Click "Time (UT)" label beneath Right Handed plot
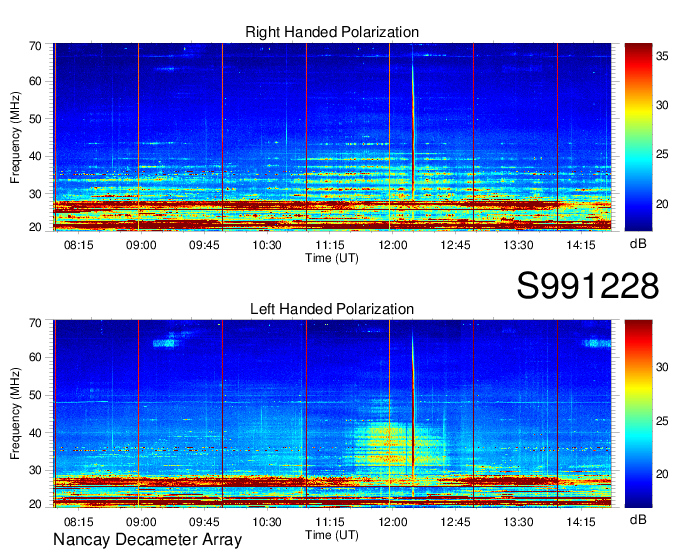Screen dimensions: 680x552 (332, 258)
